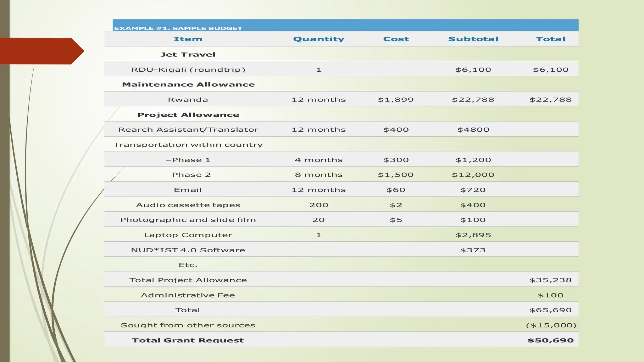Viewport: 644px width, 362px height.
Task: Select the ($15,000) other sources value
Action: click(x=551, y=325)
